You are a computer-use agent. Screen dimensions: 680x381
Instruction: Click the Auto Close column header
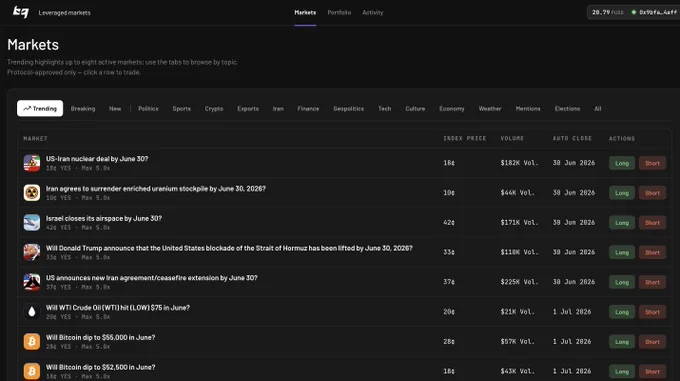click(572, 139)
